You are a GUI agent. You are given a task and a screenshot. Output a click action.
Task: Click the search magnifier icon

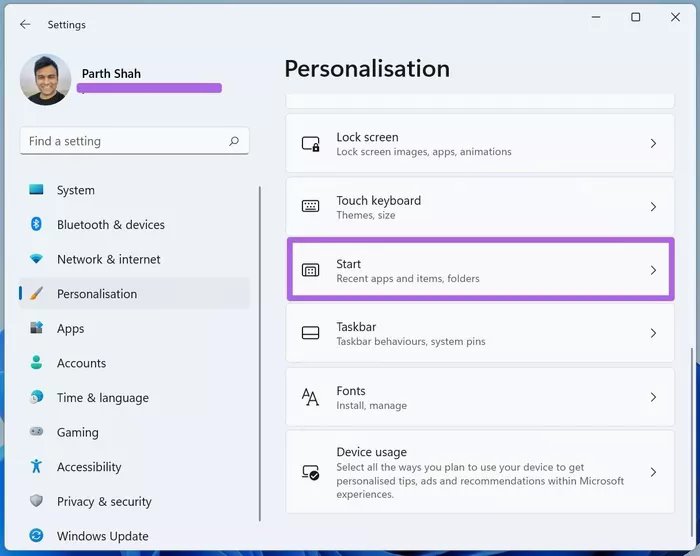[234, 141]
